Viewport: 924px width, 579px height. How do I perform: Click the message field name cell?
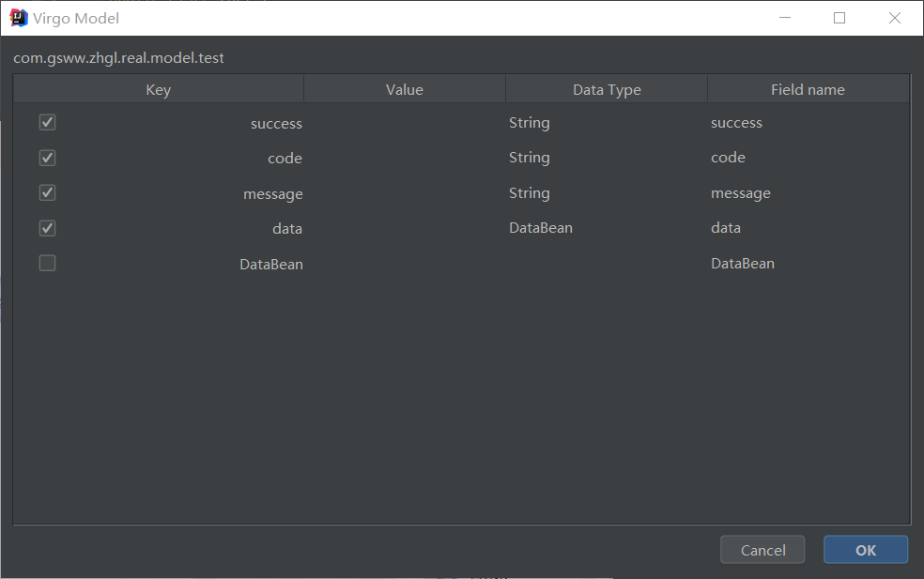point(741,192)
